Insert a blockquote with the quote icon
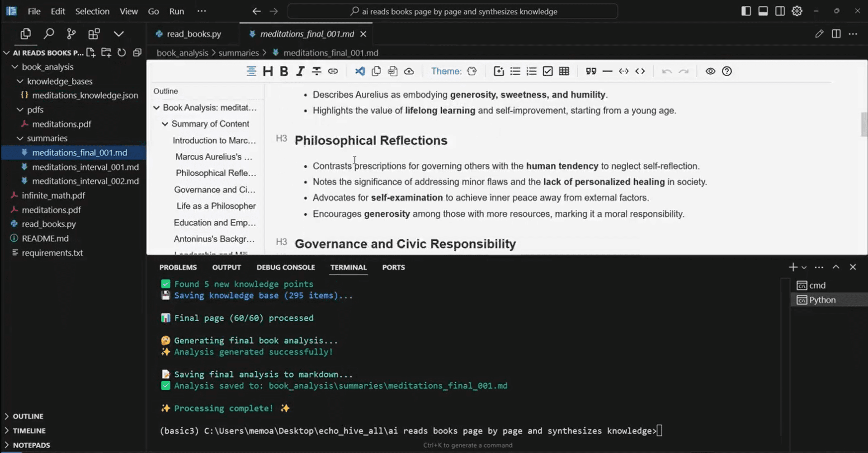This screenshot has height=453, width=868. tap(591, 71)
